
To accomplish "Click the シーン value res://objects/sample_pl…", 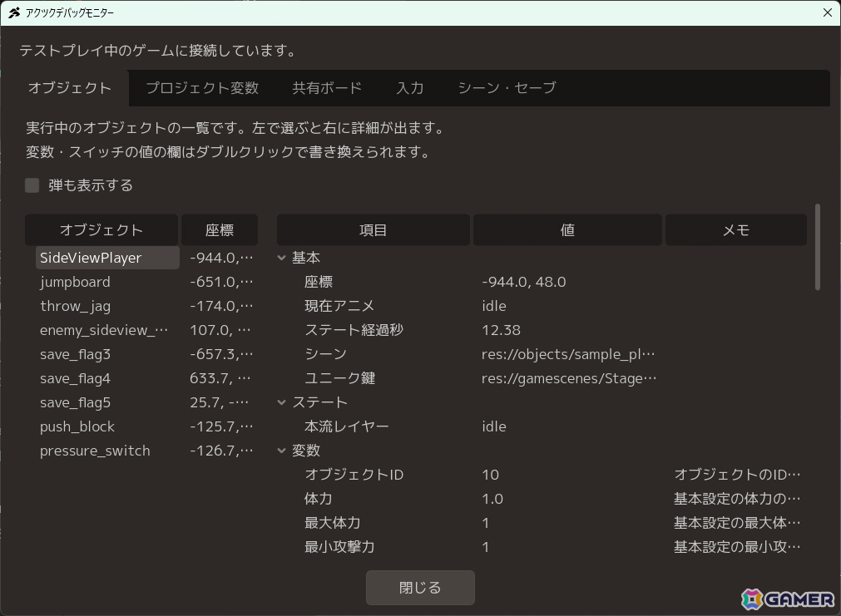I will [568, 354].
